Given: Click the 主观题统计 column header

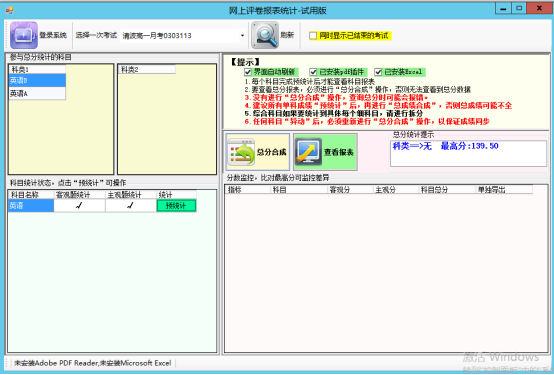Looking at the screenshot, I should click(x=131, y=195).
